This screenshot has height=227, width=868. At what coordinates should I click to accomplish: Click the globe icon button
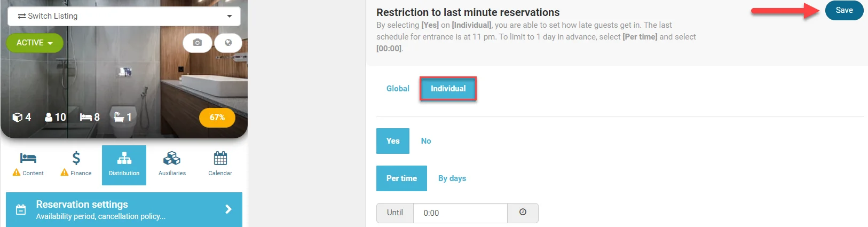point(228,43)
